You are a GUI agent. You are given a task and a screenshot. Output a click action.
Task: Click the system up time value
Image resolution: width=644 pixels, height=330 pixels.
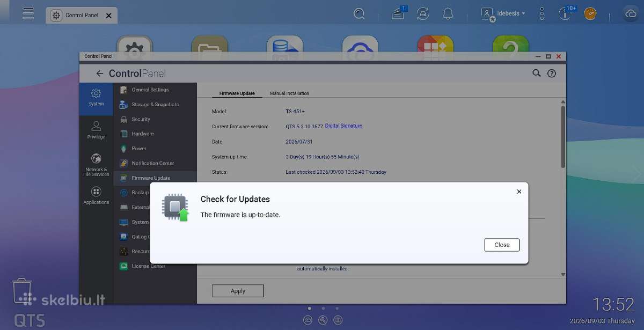(322, 157)
